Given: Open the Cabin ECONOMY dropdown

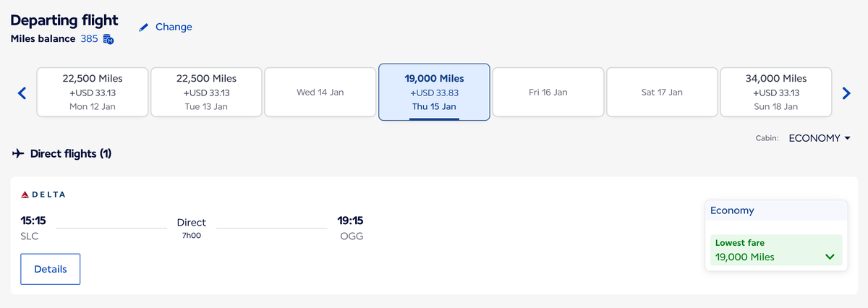Looking at the screenshot, I should click(819, 138).
